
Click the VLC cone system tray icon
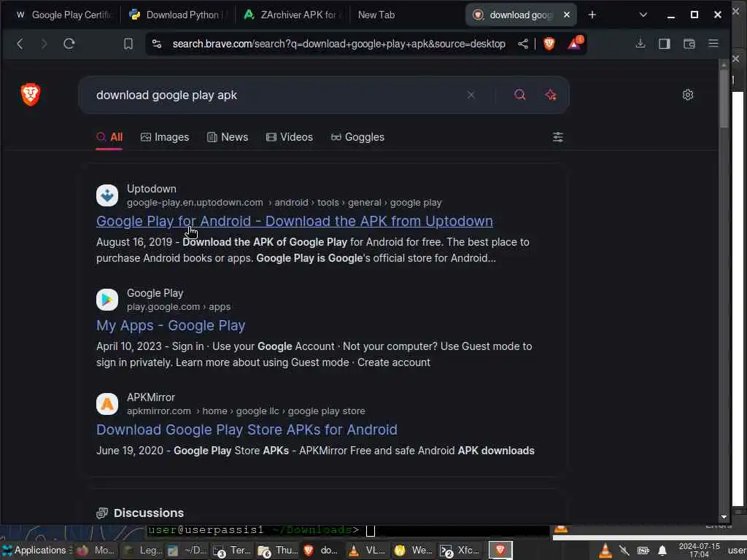[x=605, y=551]
